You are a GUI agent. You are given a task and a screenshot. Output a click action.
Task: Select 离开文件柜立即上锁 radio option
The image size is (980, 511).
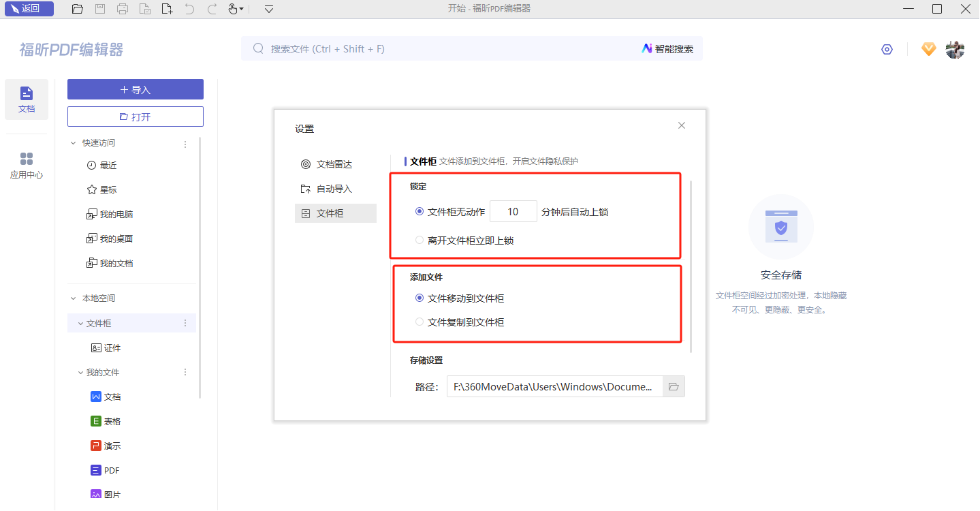(x=420, y=240)
